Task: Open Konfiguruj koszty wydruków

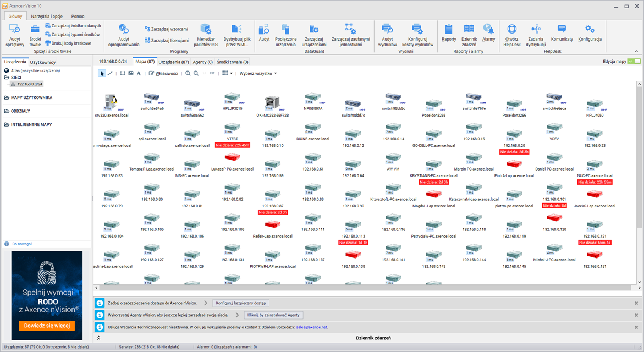Action: click(418, 35)
